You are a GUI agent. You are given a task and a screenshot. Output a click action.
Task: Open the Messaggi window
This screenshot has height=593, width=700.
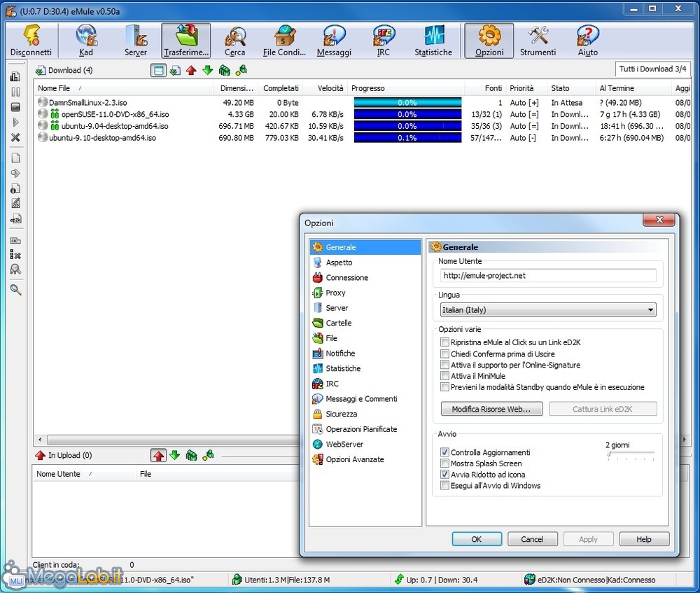coord(334,41)
